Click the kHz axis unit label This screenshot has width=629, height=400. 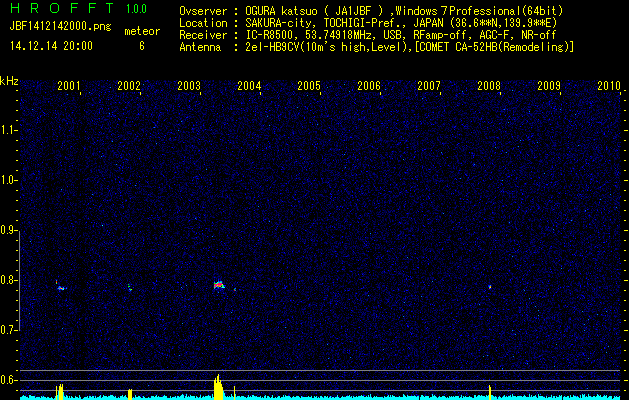coord(9,81)
